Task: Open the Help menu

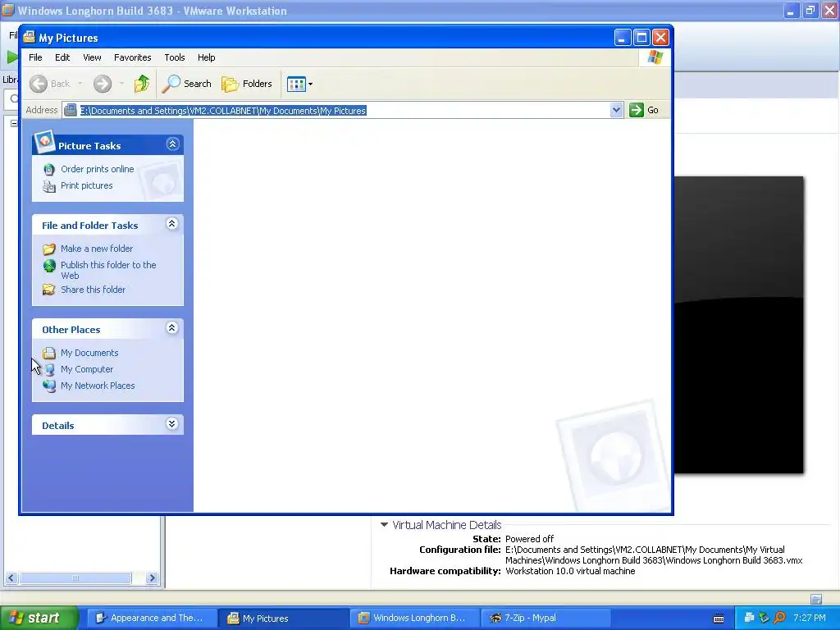Action: tap(206, 57)
